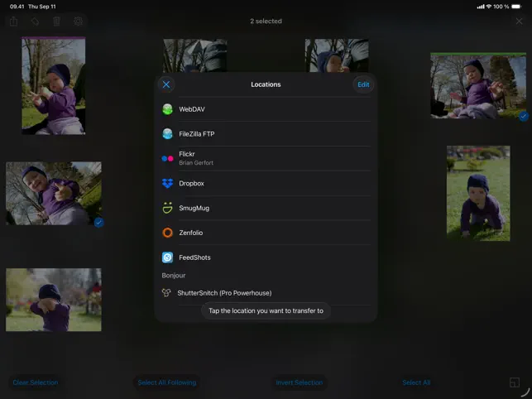
Task: Tap Invert Selection
Action: pyautogui.click(x=300, y=382)
